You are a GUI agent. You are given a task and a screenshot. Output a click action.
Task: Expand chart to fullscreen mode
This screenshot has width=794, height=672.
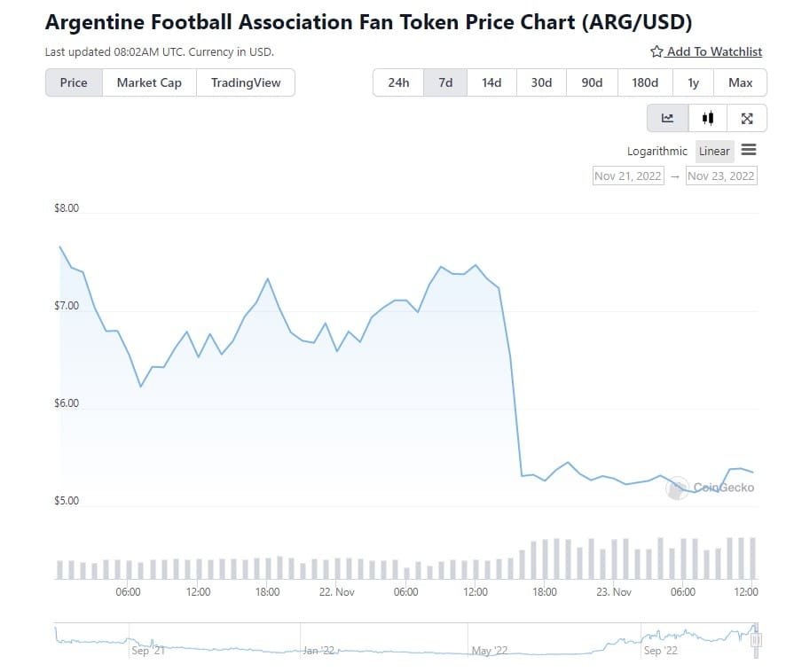pyautogui.click(x=748, y=117)
